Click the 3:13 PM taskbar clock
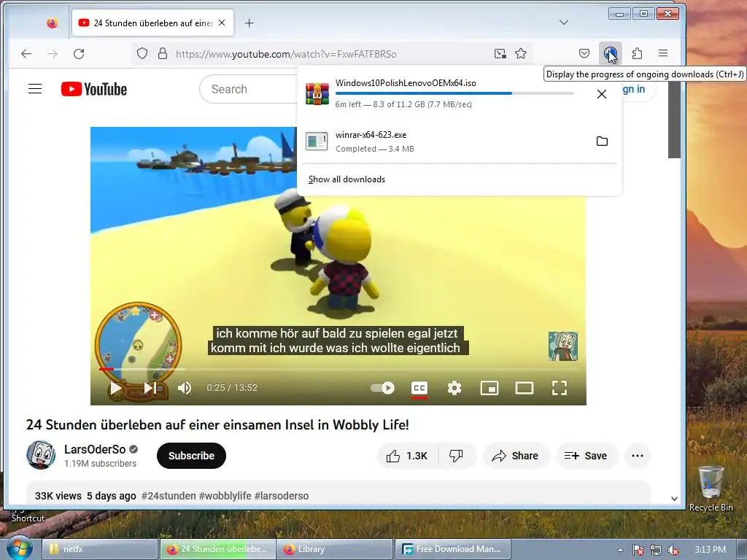This screenshot has width=747, height=560. pyautogui.click(x=711, y=550)
